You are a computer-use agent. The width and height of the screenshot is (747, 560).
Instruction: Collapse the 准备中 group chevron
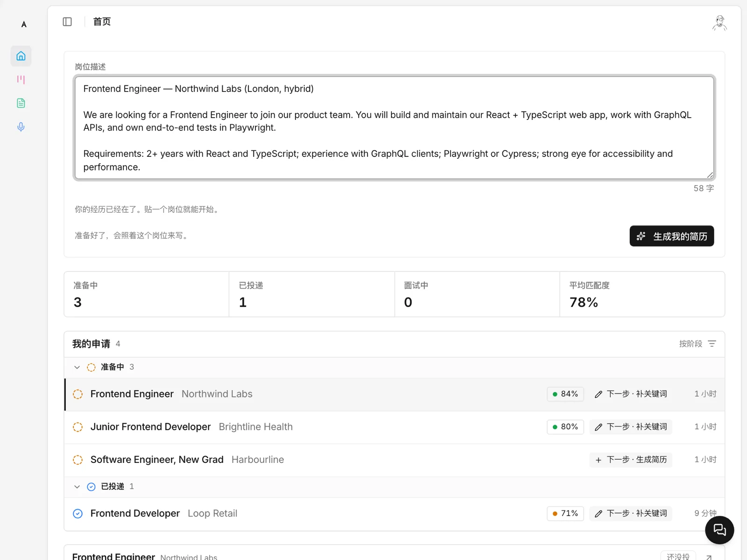[x=77, y=367]
